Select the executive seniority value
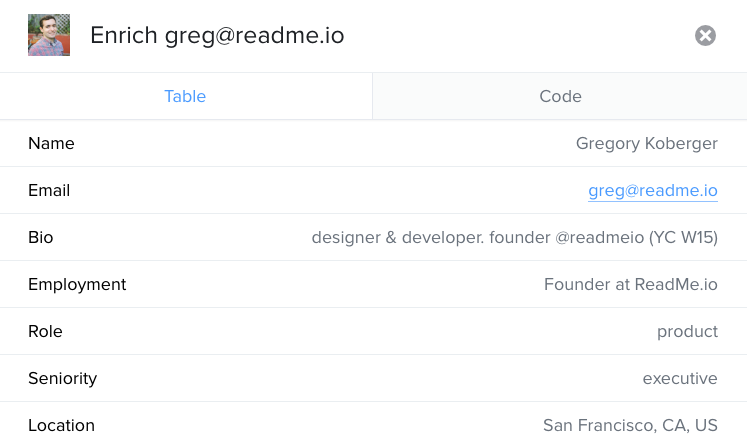747x448 pixels. [x=680, y=378]
